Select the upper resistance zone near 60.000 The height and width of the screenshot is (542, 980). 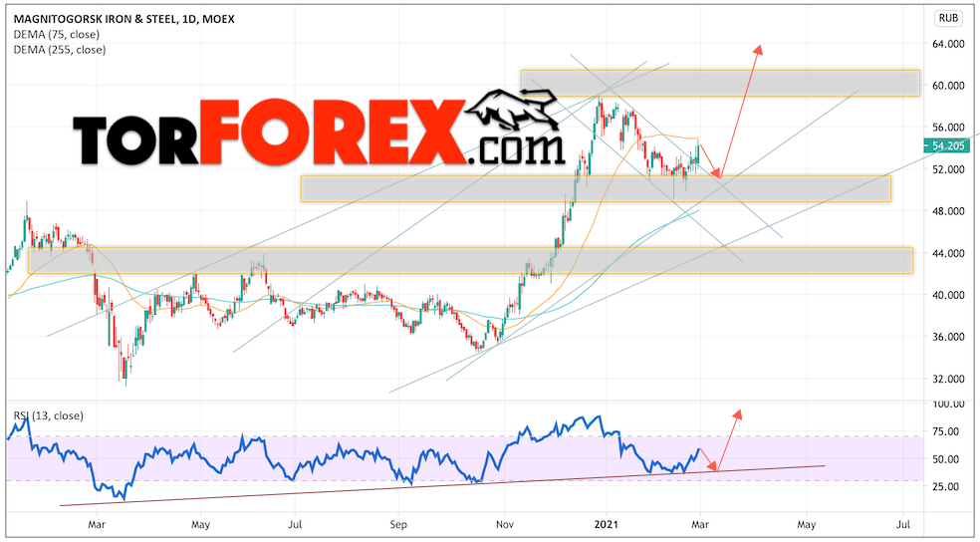[720, 83]
